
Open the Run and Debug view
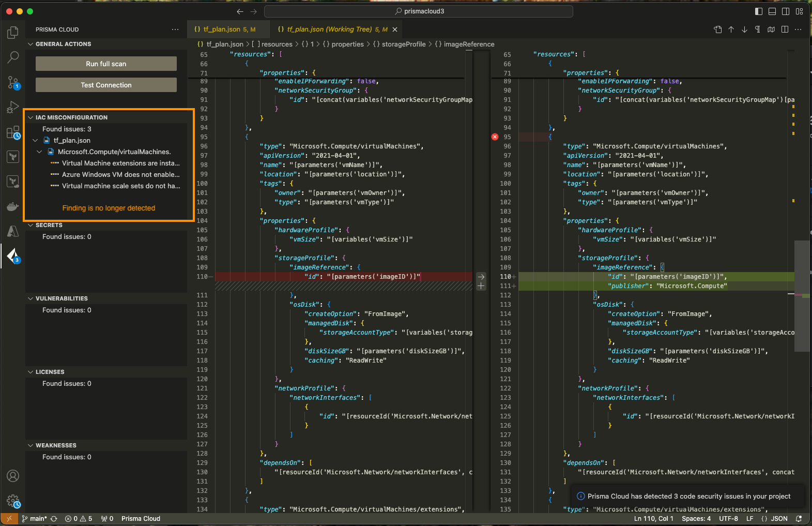(13, 107)
